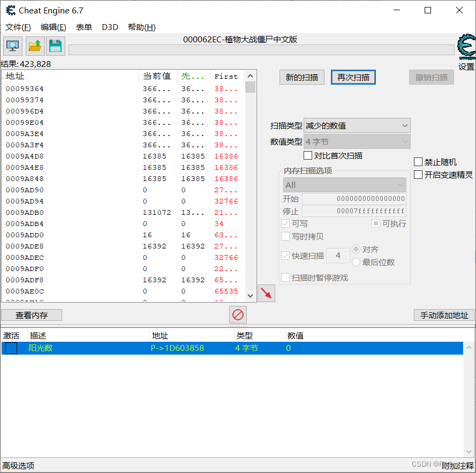Enable 开启变速精灵 checkbox
Image resolution: width=476 pixels, height=473 pixels.
418,175
